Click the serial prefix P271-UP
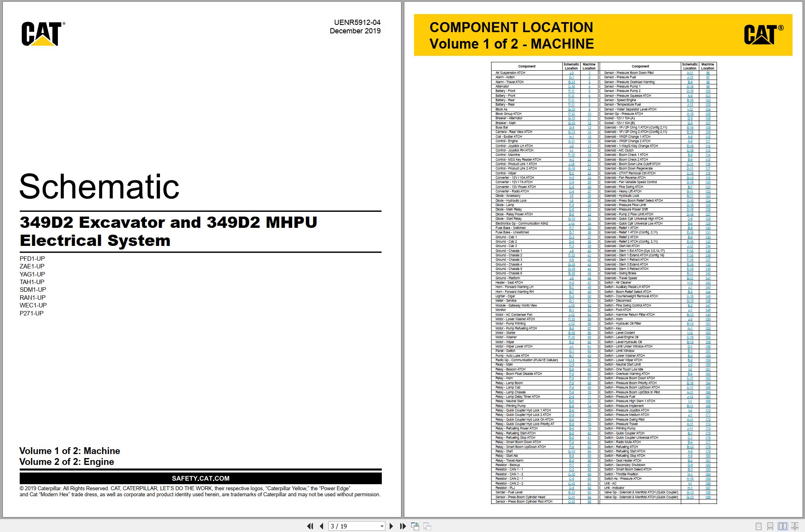The width and height of the screenshot is (805, 532). pos(31,313)
